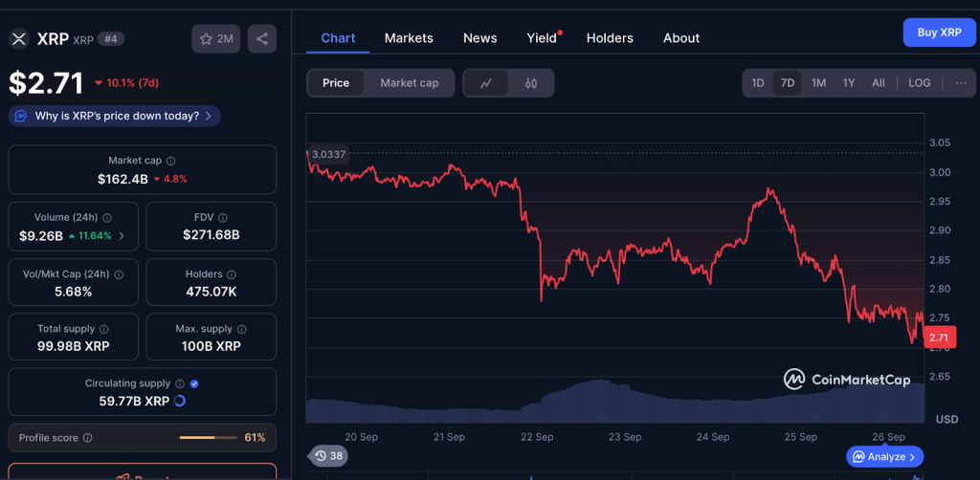Click the Buy XRP button
Image resolution: width=980 pixels, height=480 pixels.
(940, 33)
